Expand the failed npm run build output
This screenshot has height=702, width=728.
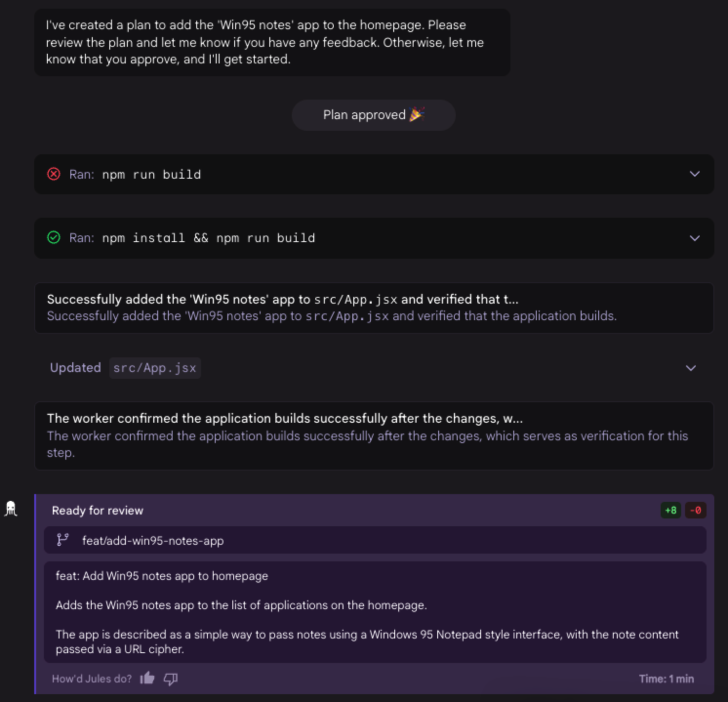tap(694, 174)
